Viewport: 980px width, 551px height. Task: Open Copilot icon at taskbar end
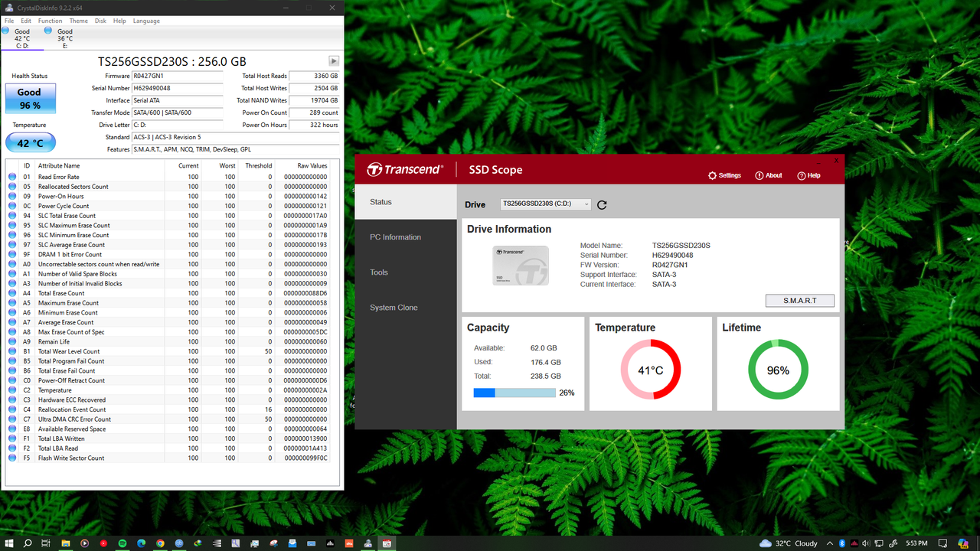point(963,543)
